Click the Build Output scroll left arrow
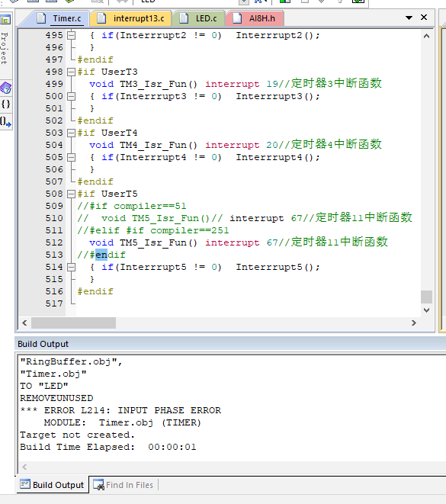Viewport: 446px width, 504px height. (x=24, y=467)
